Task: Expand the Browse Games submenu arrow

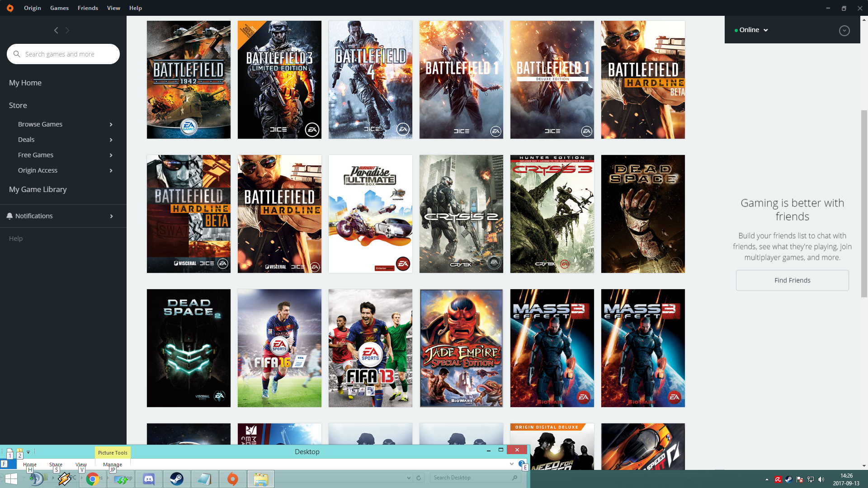Action: [x=111, y=124]
